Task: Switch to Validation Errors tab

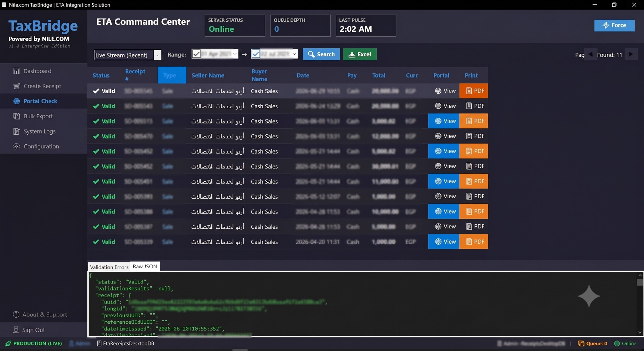Action: [109, 267]
